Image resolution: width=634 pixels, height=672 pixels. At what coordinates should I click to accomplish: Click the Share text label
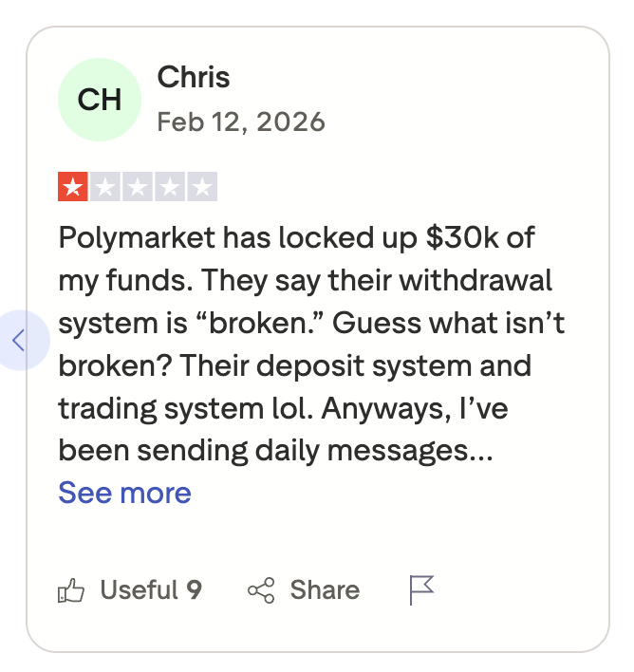click(x=325, y=590)
